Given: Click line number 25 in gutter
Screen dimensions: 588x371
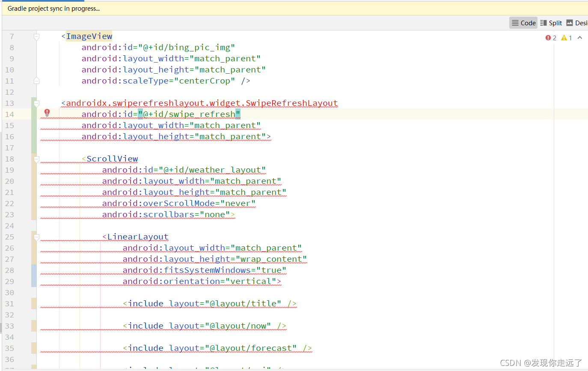Looking at the screenshot, I should coord(9,237).
